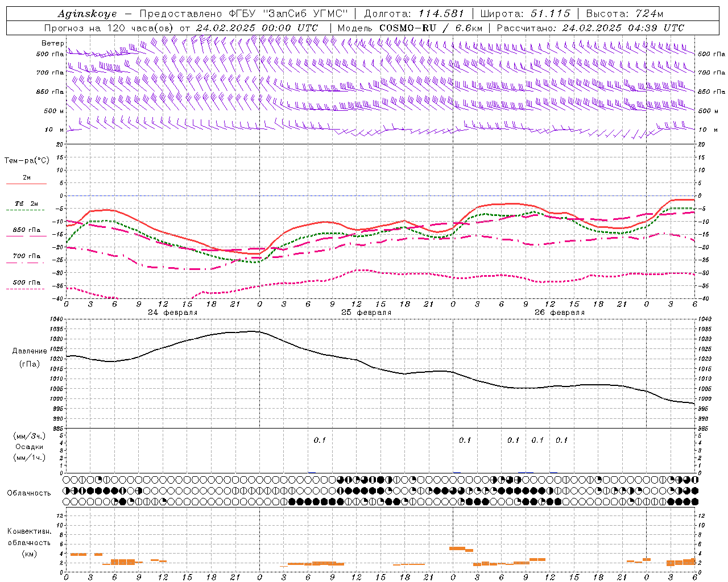Click the 0.1 precipitation value on 25 февраля

pyautogui.click(x=320, y=440)
